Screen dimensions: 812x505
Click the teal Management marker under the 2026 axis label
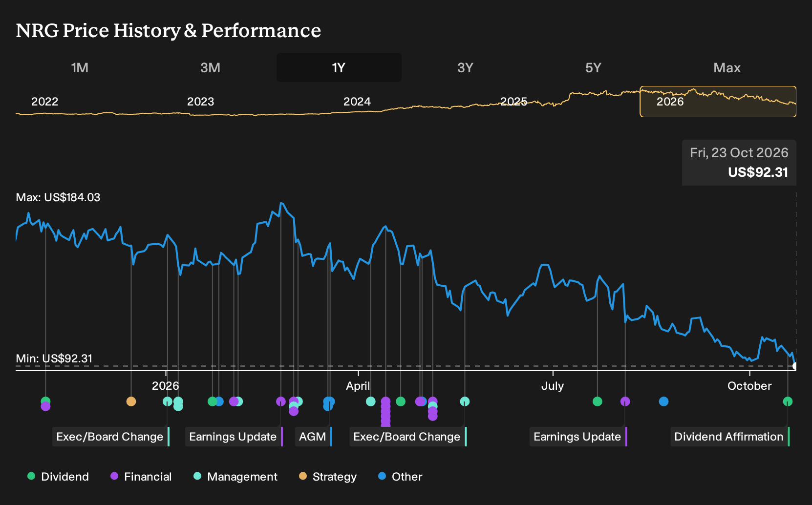tap(168, 401)
